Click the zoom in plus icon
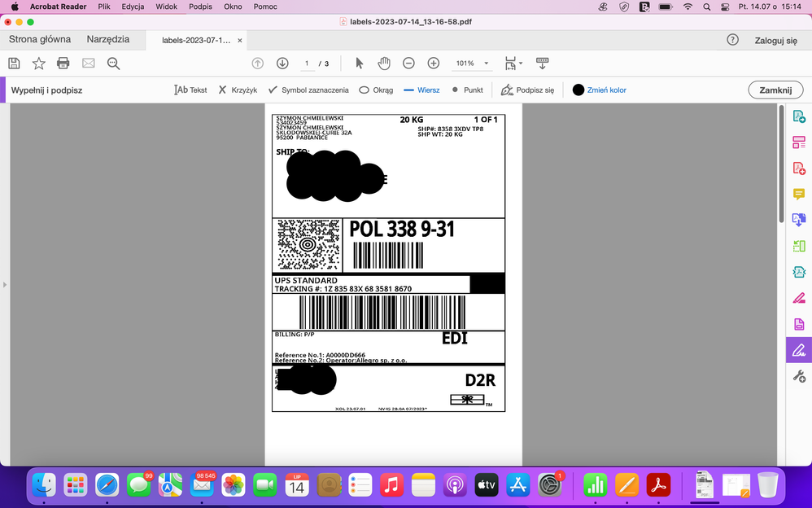Viewport: 812px width, 508px height. coord(434,63)
